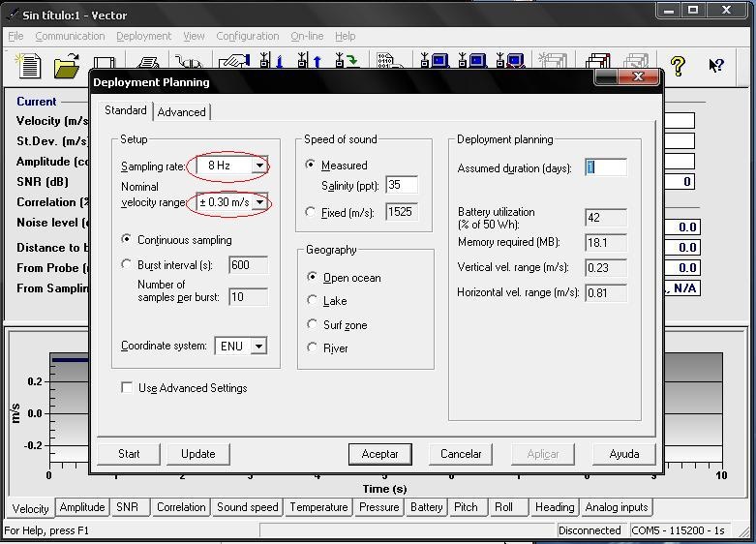Screen dimensions: 756x544
Task: Open the Help menu
Action: click(x=346, y=36)
